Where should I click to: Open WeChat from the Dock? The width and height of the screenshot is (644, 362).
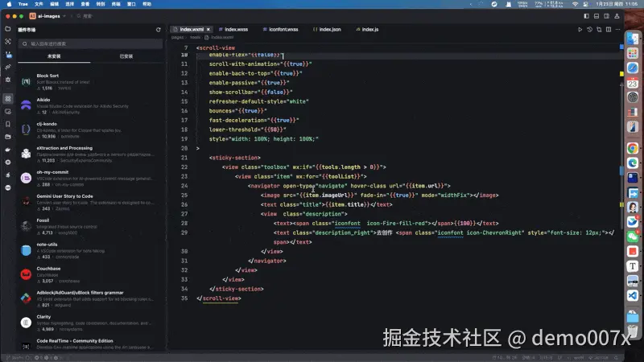click(633, 237)
